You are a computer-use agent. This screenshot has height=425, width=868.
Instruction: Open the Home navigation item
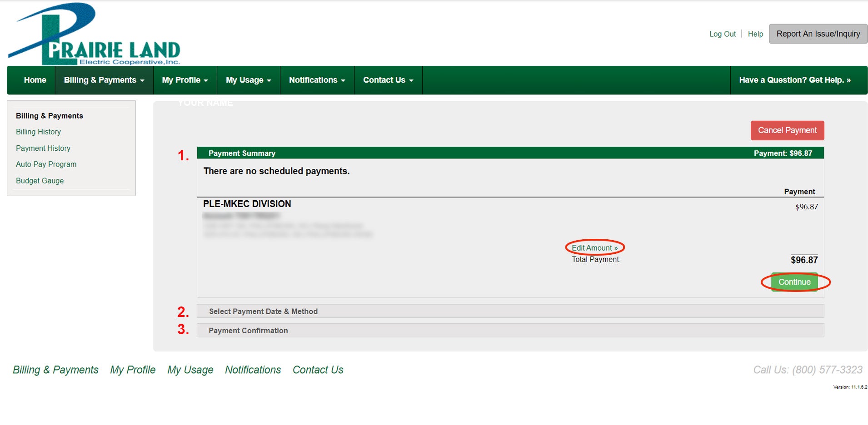tap(35, 80)
